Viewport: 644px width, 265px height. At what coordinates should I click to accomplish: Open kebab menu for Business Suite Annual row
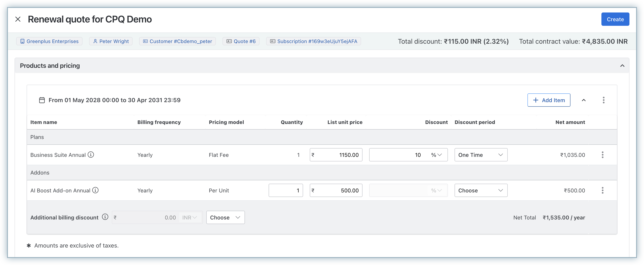(x=602, y=155)
